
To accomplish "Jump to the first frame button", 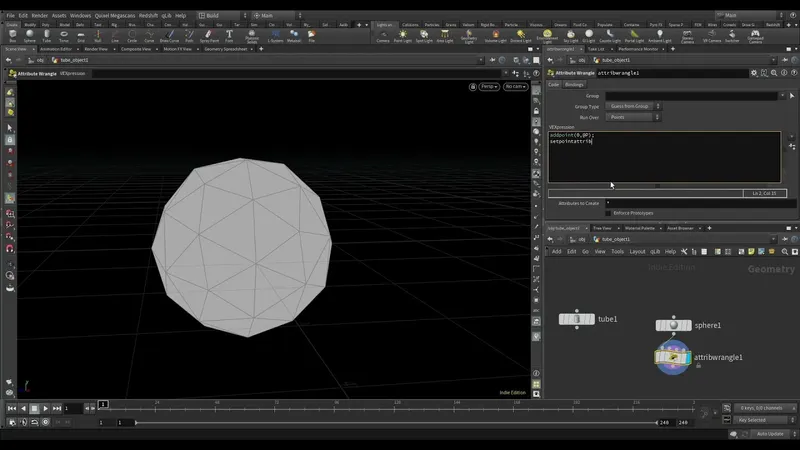I will pos(11,408).
